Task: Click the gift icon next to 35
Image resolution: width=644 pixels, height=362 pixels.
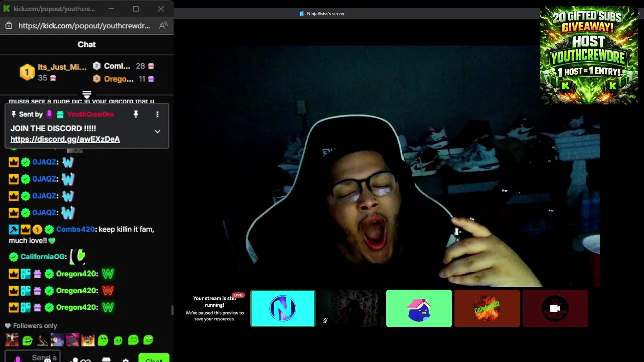Action: [x=53, y=78]
